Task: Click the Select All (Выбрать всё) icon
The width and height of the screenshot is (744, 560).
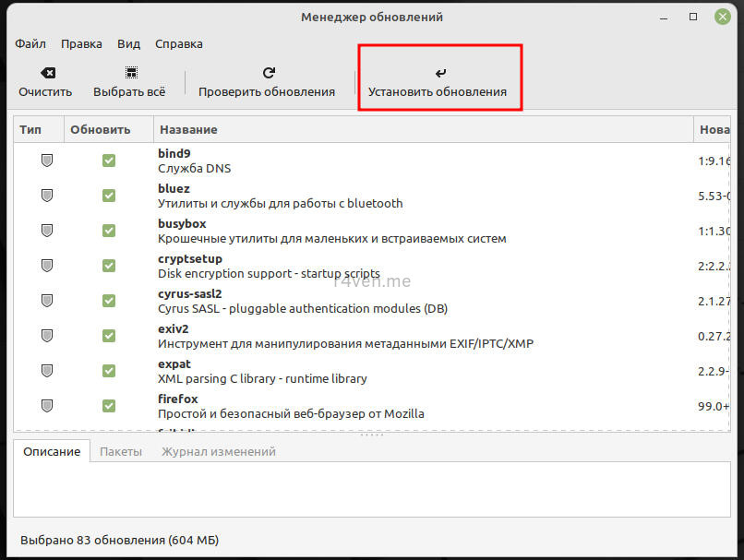Action: pos(129,73)
